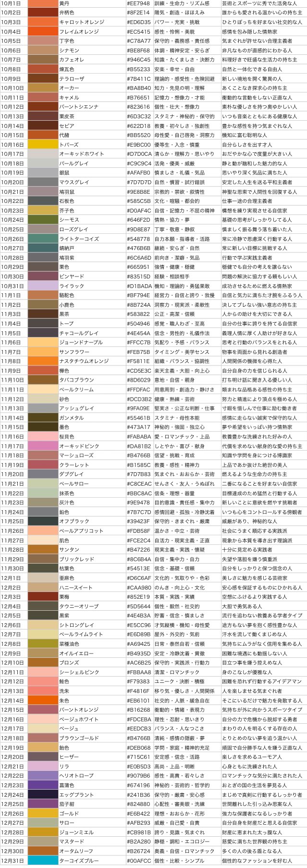Viewport: 307px width, 868px height.
Task: Select the keywords cell スタミナ・母性本能
Action: [177, 418]
